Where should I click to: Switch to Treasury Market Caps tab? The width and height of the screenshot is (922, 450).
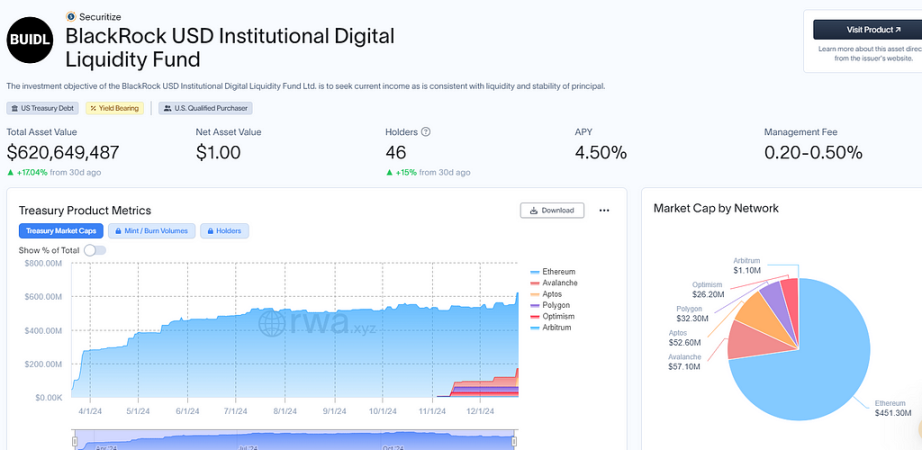tap(61, 231)
